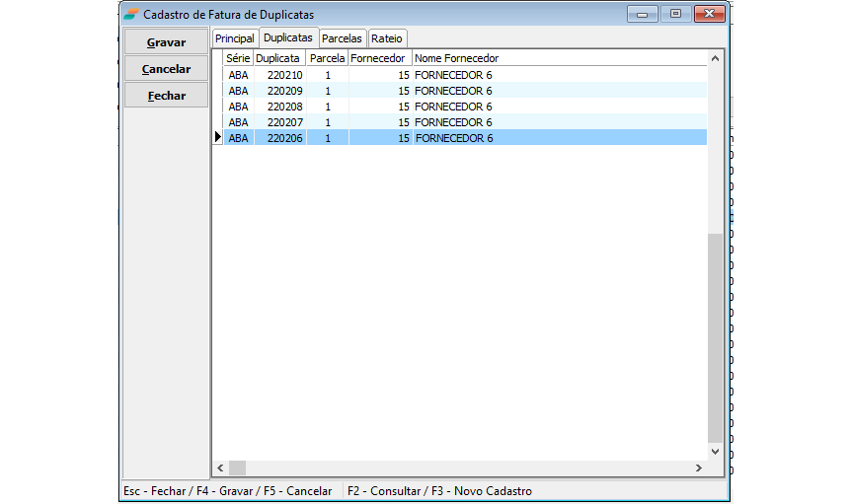851x504 pixels.
Task: Click the Fornecedor column header
Action: pos(380,58)
